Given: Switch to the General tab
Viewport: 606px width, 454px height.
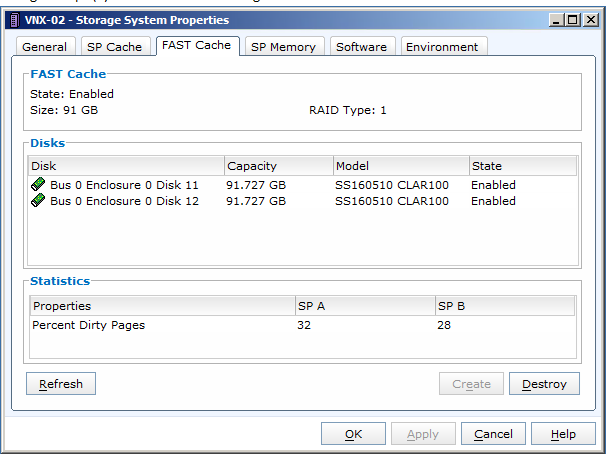Looking at the screenshot, I should pos(45,47).
